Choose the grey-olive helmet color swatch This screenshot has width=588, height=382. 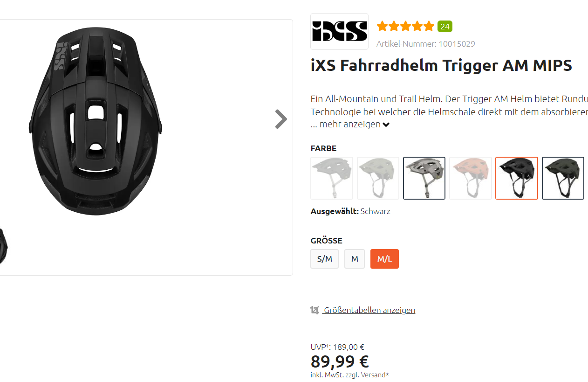(424, 178)
